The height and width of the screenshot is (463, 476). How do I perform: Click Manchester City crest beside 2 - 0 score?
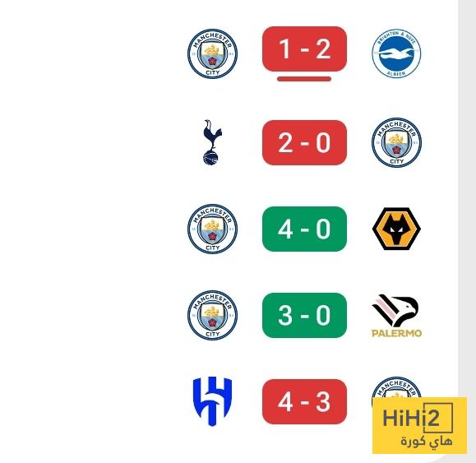(x=396, y=142)
